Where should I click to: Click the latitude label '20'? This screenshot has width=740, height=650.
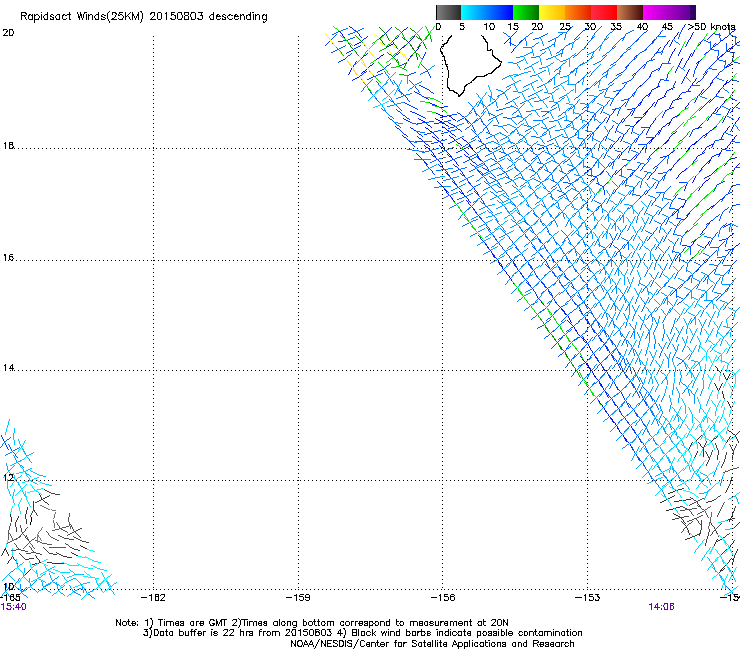coord(8,33)
